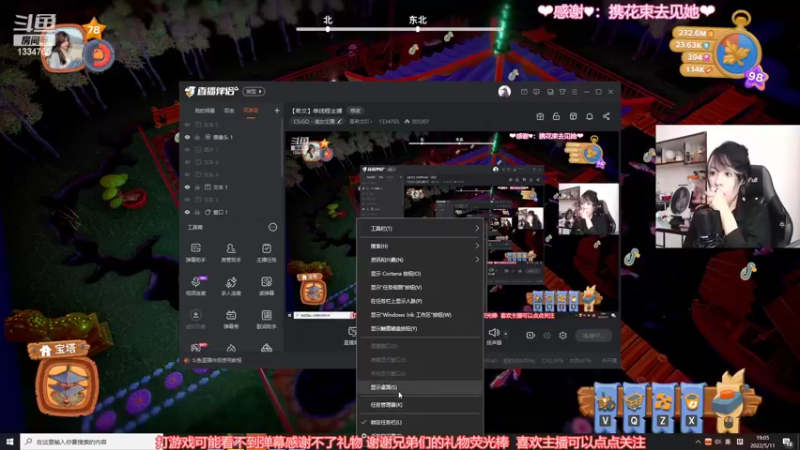The height and width of the screenshot is (450, 800).
Task: Click the message bubble icon in title bar
Action: tap(536, 92)
